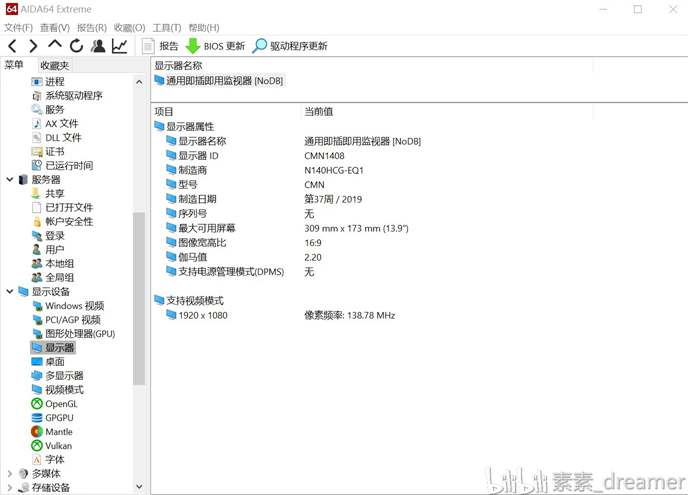Open the graph chart toolbar icon

pyautogui.click(x=119, y=46)
